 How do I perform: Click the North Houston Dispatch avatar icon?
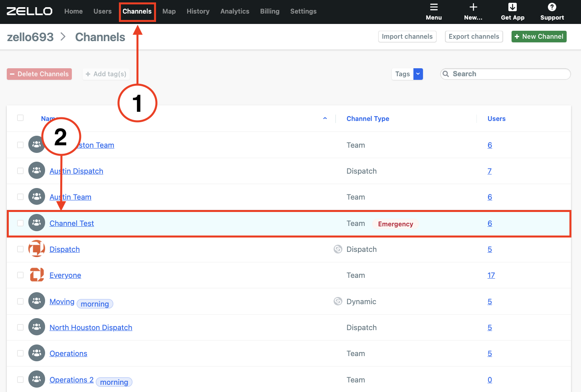pos(37,327)
